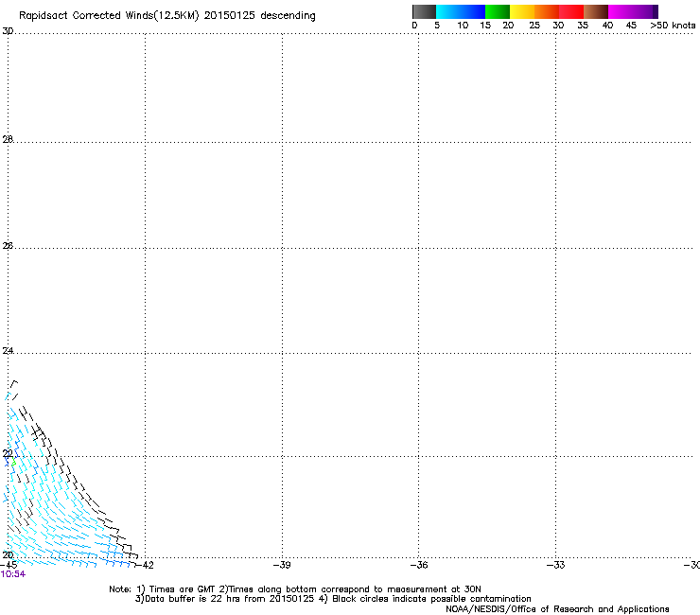
Task: Click the '40' tick label under the color bar
Action: tap(607, 26)
